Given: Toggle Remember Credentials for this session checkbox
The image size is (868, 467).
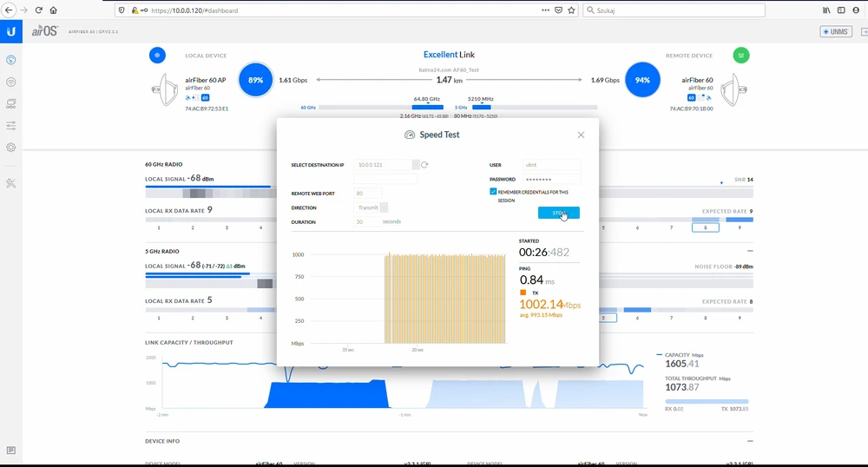Looking at the screenshot, I should 493,192.
